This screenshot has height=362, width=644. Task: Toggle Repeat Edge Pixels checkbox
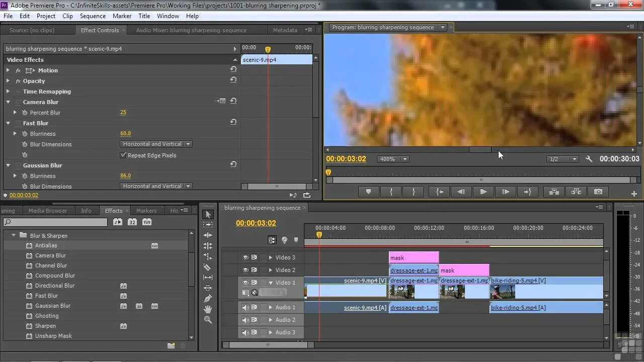click(x=123, y=155)
